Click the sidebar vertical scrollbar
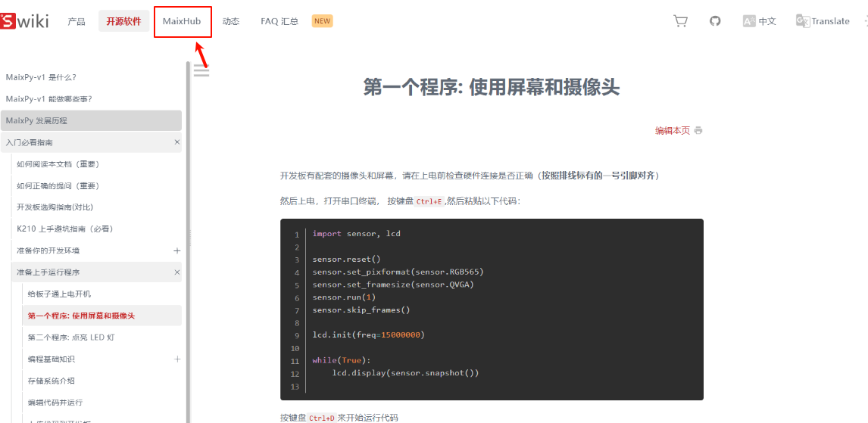This screenshot has width=868, height=423. pyautogui.click(x=188, y=242)
